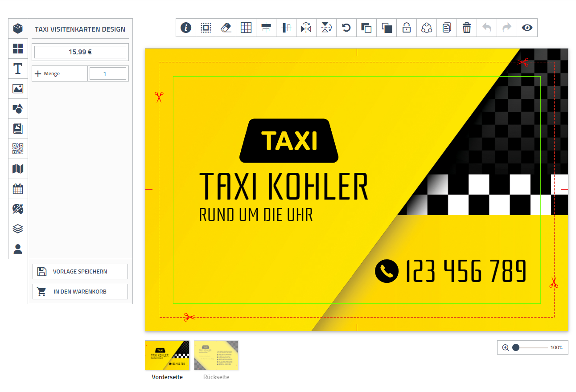
Task: Toggle the lock on the selected object
Action: click(x=407, y=28)
